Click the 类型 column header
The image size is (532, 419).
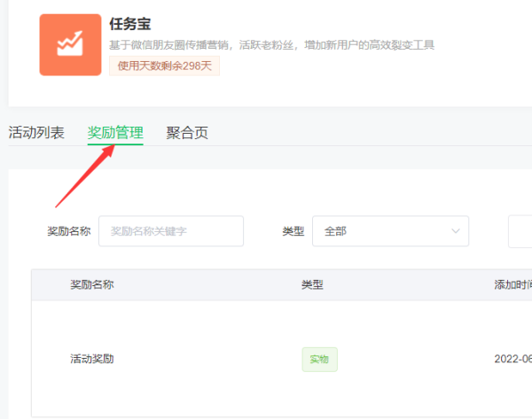click(x=312, y=284)
